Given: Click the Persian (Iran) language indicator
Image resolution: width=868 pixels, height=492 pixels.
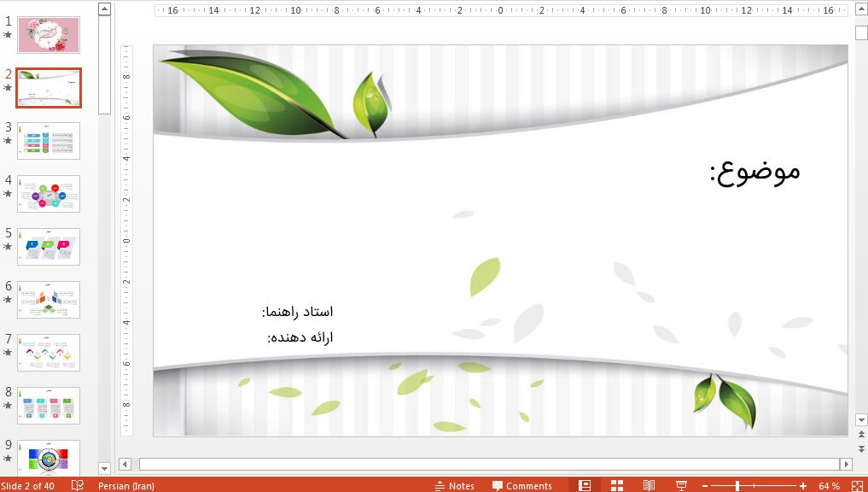Looking at the screenshot, I should pos(126,485).
